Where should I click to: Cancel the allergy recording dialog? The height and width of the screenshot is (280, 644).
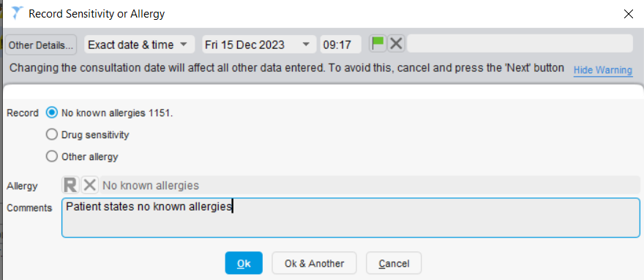394,263
